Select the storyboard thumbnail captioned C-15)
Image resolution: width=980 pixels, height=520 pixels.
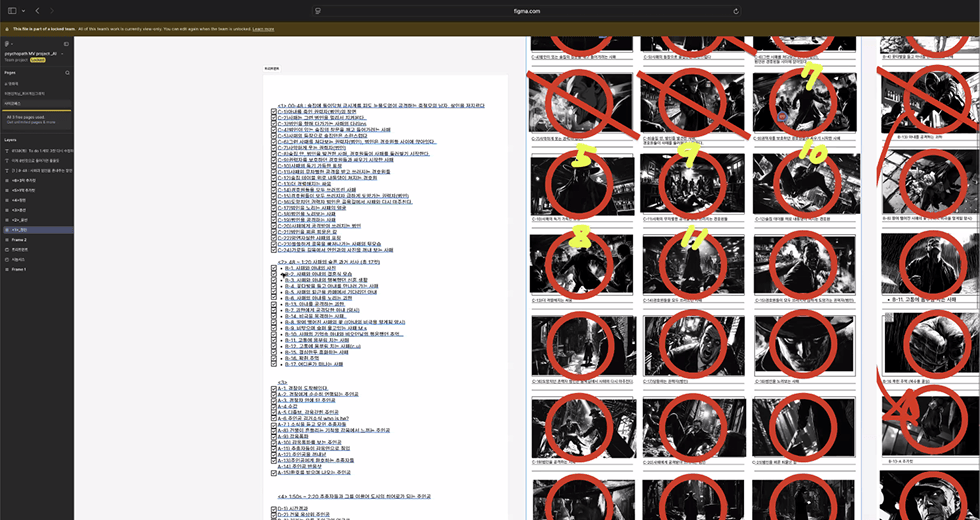point(804,265)
